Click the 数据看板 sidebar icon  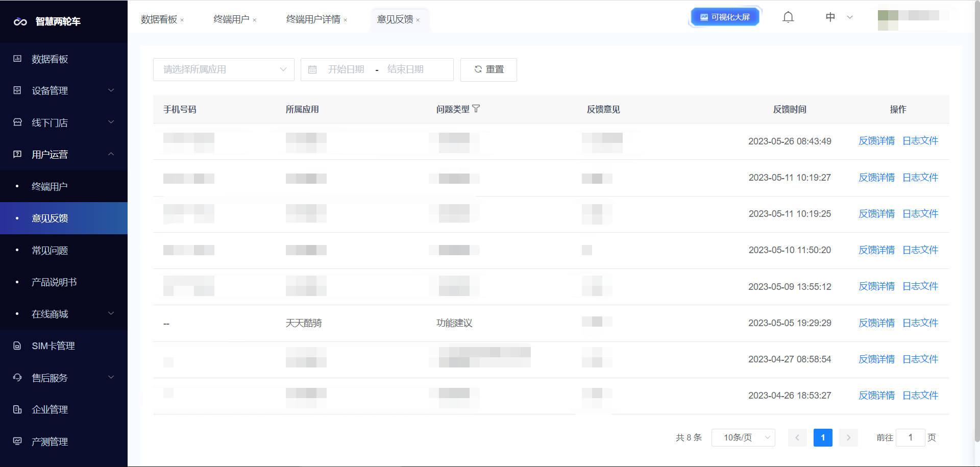click(x=17, y=59)
